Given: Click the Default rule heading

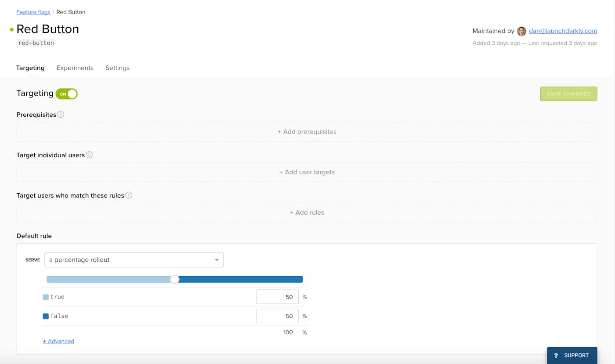Looking at the screenshot, I should pos(34,236).
